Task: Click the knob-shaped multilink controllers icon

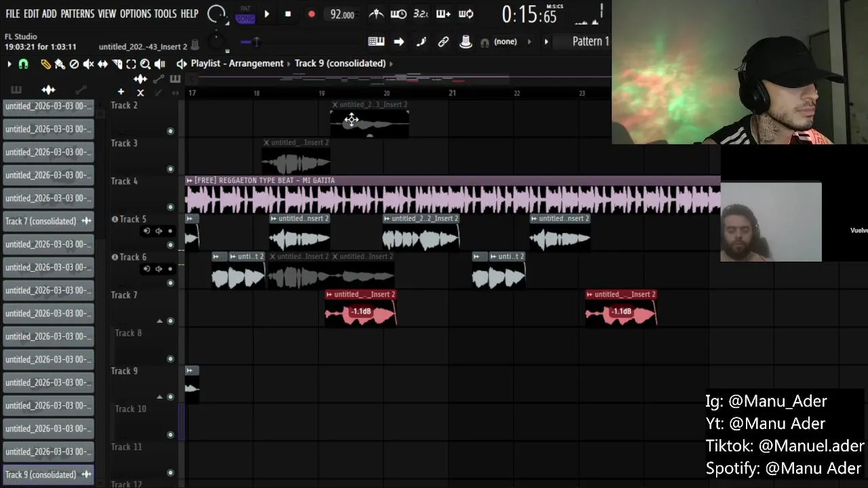Action: click(x=466, y=41)
